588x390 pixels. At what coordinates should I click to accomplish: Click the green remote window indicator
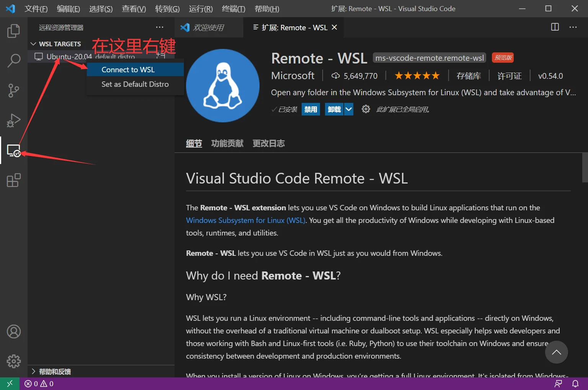(x=10, y=383)
